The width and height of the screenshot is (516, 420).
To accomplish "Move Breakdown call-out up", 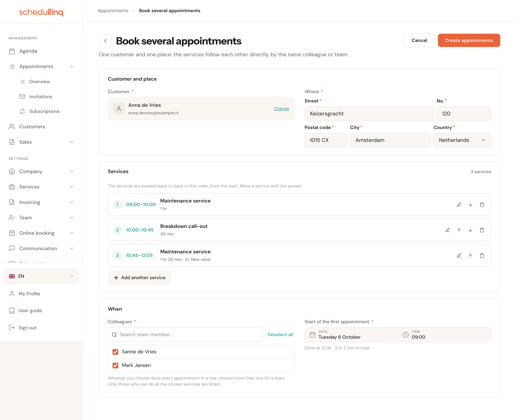I will (x=459, y=230).
